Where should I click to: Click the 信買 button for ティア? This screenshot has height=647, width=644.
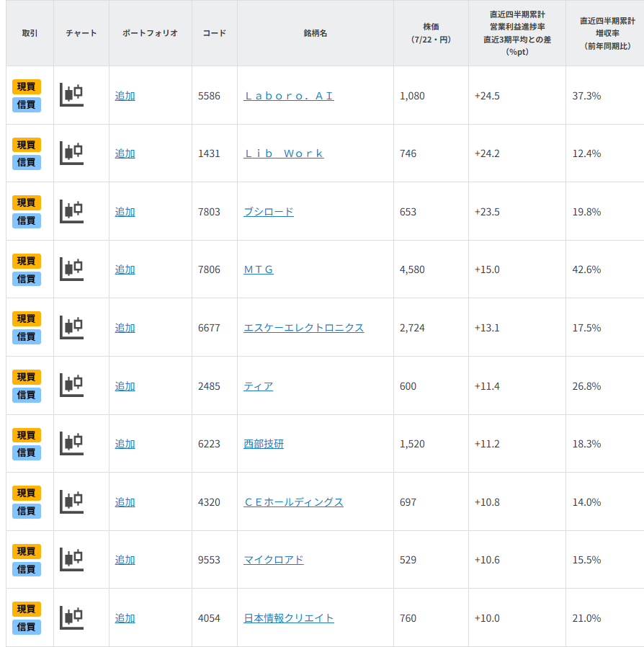[27, 395]
